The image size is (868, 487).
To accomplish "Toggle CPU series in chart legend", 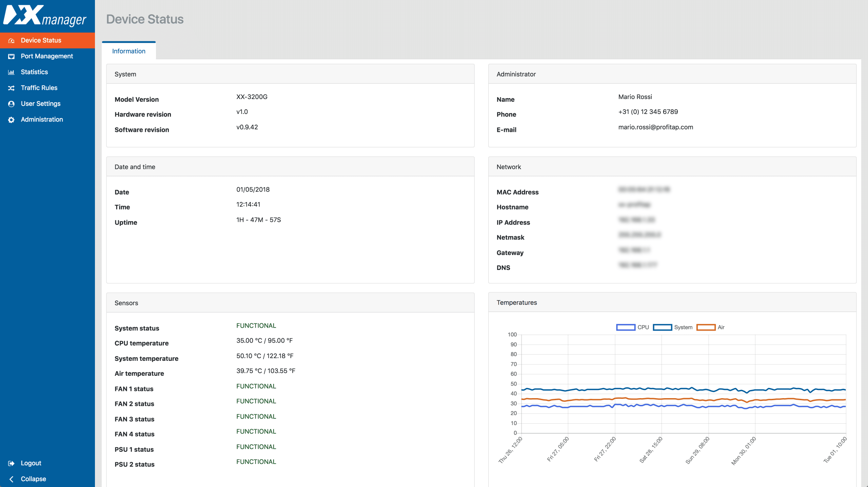I will coord(643,327).
